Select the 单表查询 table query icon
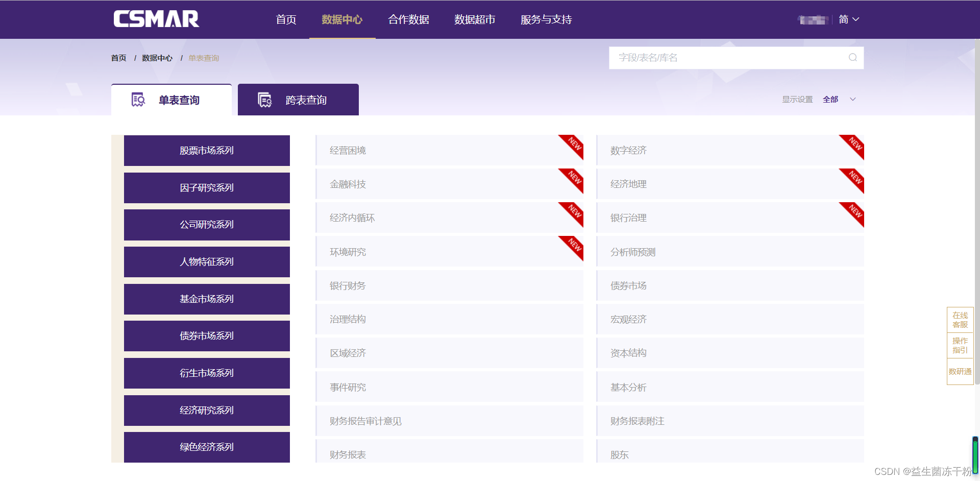 [x=138, y=100]
